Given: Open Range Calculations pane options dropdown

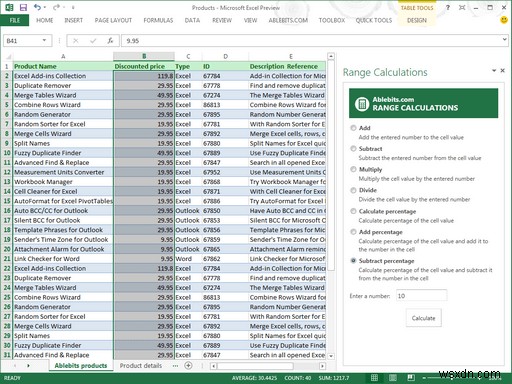Looking at the screenshot, I should click(494, 70).
